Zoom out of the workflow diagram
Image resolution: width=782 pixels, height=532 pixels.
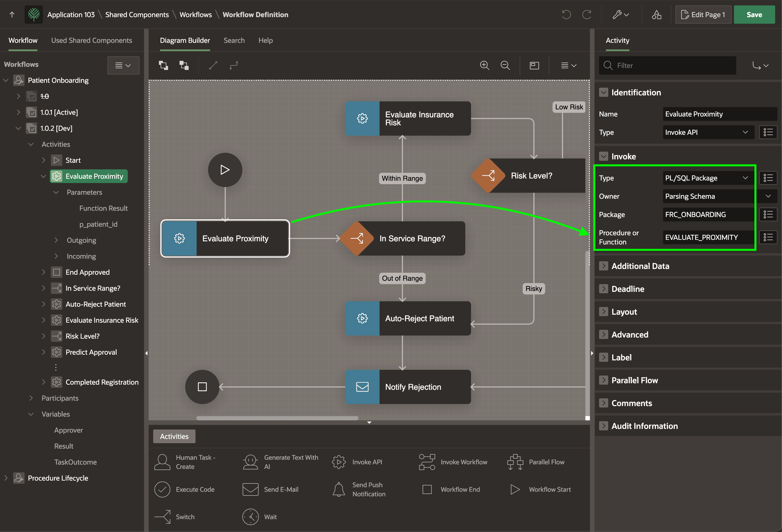click(x=505, y=65)
